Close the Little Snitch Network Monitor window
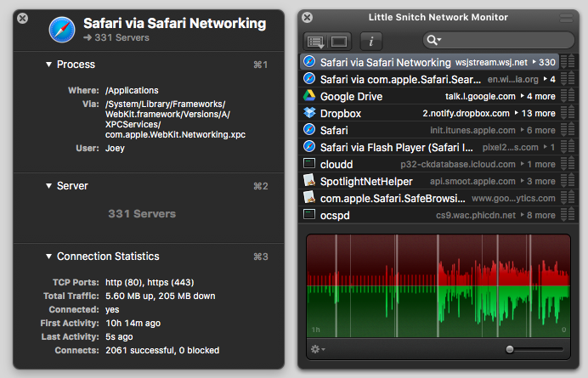 tap(307, 17)
